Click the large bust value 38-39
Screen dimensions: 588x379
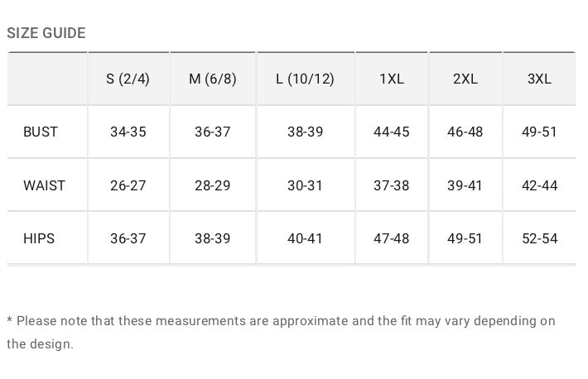coord(305,132)
